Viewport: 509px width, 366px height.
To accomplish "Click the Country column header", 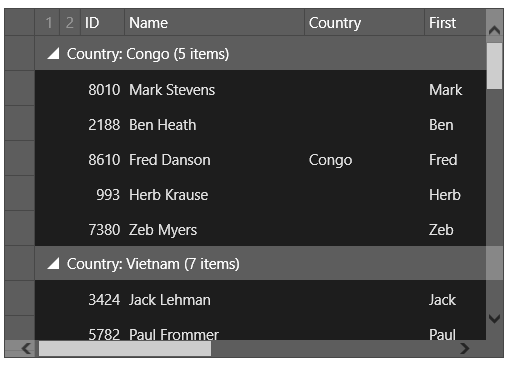I will [365, 23].
